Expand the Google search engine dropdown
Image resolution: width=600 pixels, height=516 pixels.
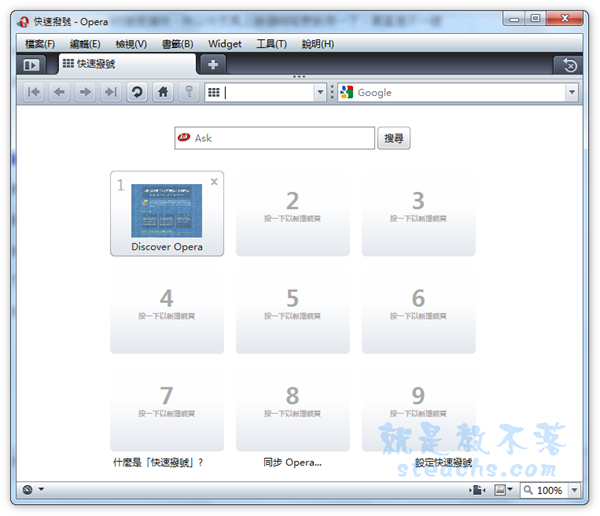point(572,92)
